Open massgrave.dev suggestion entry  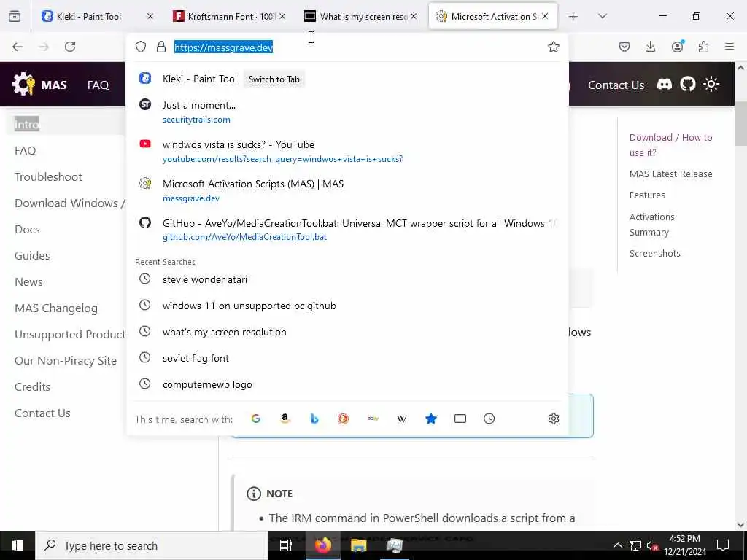pyautogui.click(x=348, y=190)
